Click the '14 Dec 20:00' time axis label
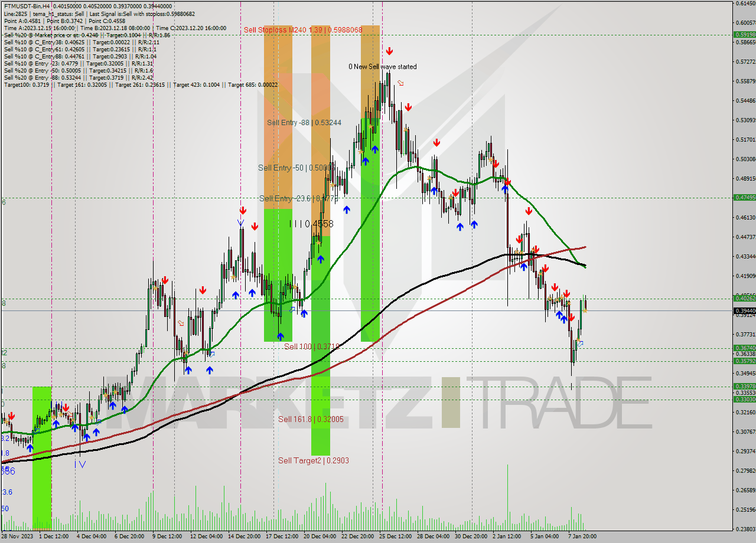Screen dimensions: 756x543 coord(245,537)
